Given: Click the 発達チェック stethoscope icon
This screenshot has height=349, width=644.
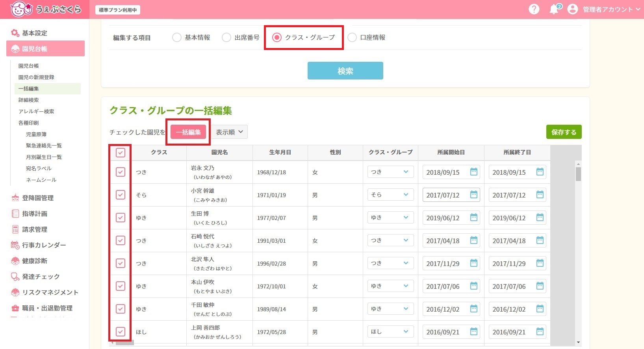Looking at the screenshot, I should coord(15,277).
